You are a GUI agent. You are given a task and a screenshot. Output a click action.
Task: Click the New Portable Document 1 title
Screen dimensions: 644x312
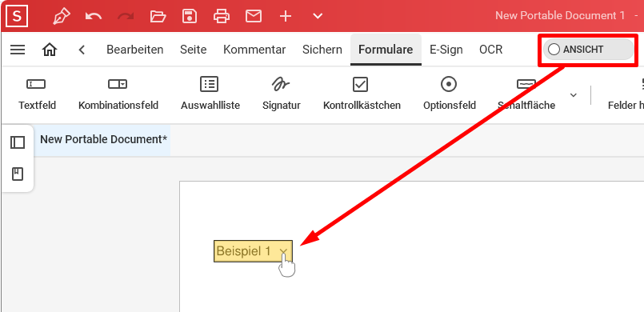(560, 16)
